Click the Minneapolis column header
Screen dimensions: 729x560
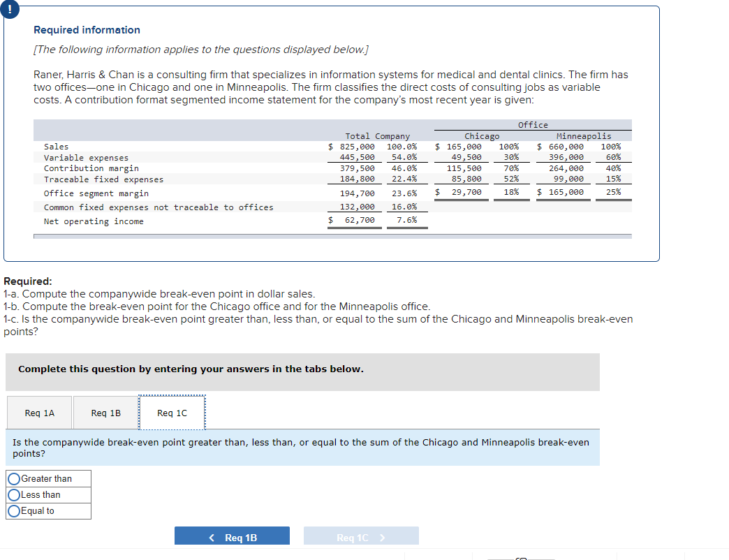tap(584, 136)
